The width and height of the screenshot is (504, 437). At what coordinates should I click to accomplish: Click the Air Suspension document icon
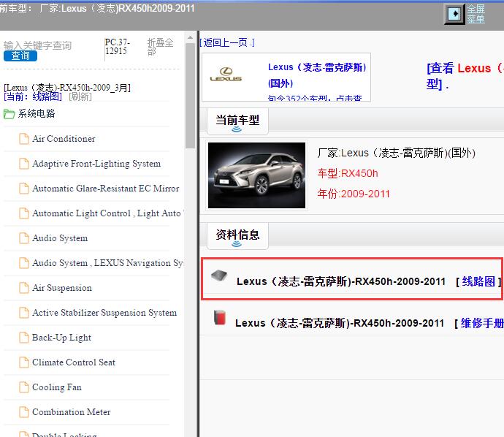24,288
